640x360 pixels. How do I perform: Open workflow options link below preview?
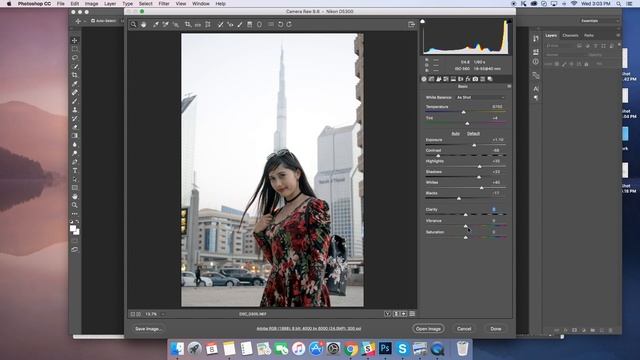click(x=309, y=328)
